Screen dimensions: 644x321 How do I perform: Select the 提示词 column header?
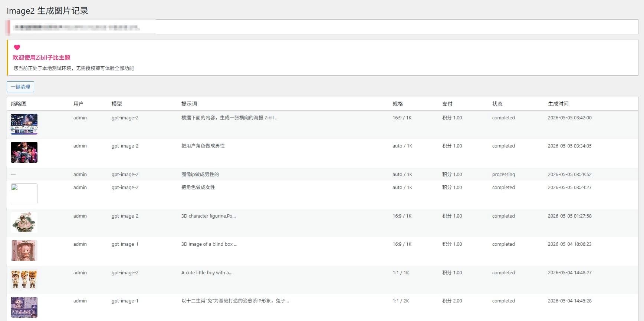coord(189,104)
